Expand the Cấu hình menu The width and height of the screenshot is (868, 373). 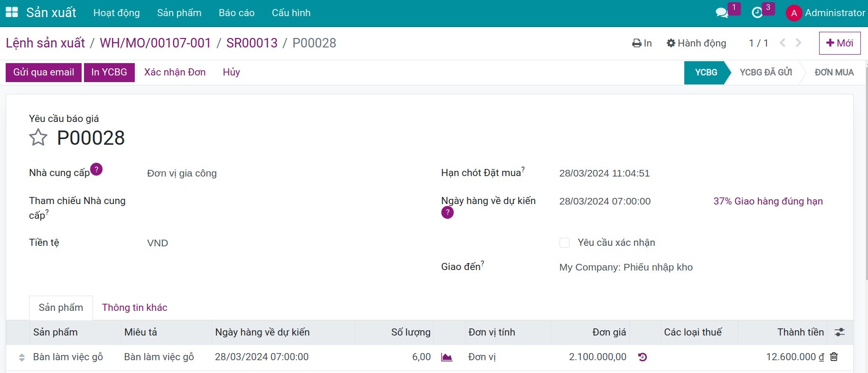click(x=291, y=13)
